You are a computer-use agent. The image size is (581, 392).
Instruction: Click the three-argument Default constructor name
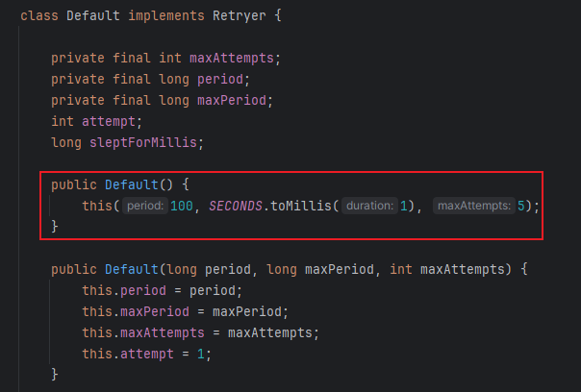tap(132, 269)
